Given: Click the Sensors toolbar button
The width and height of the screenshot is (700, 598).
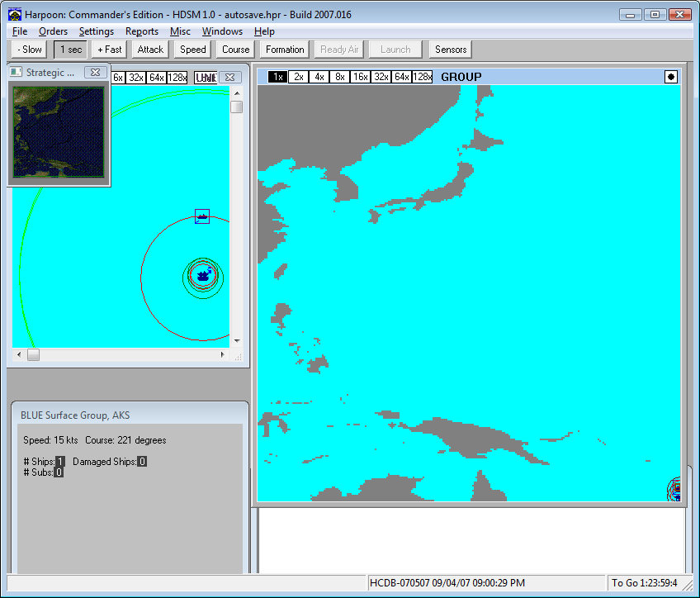Looking at the screenshot, I should coord(451,49).
